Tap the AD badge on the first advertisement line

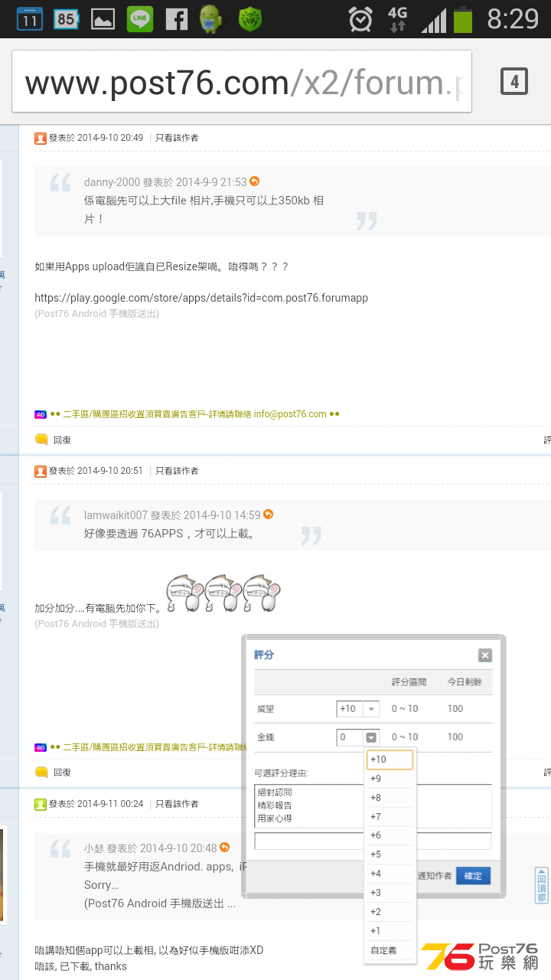(41, 414)
